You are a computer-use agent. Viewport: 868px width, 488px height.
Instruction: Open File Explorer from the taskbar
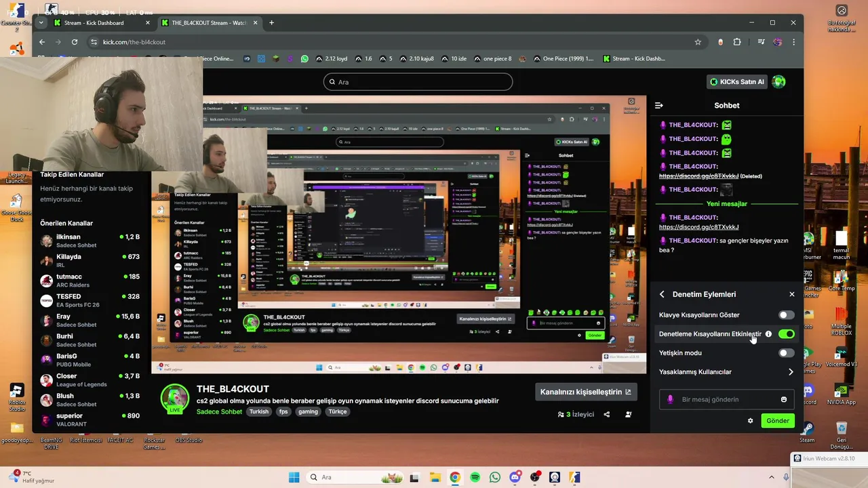[x=435, y=477]
